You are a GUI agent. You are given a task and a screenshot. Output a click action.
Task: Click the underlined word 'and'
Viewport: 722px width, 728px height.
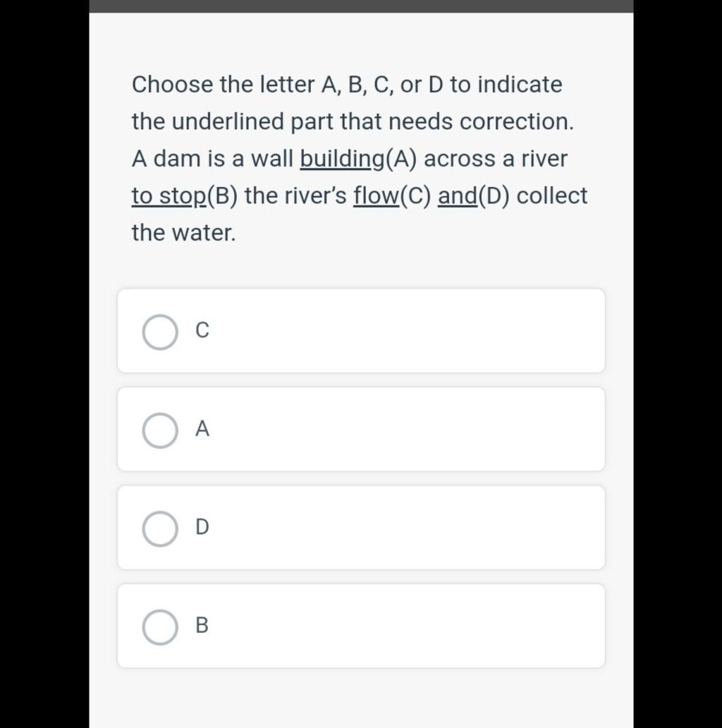click(x=457, y=196)
